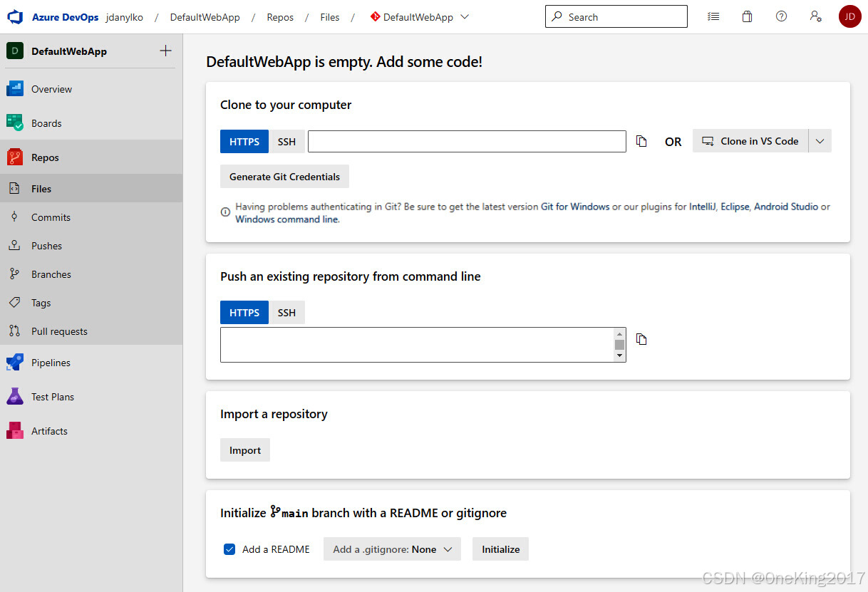The image size is (868, 592).
Task: Click Files in the breadcrumb
Action: pyautogui.click(x=330, y=17)
